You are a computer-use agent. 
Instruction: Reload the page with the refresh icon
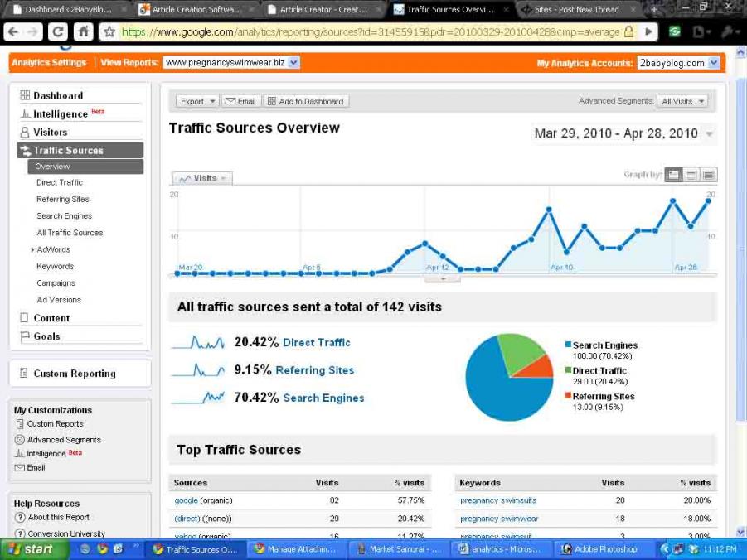58,32
